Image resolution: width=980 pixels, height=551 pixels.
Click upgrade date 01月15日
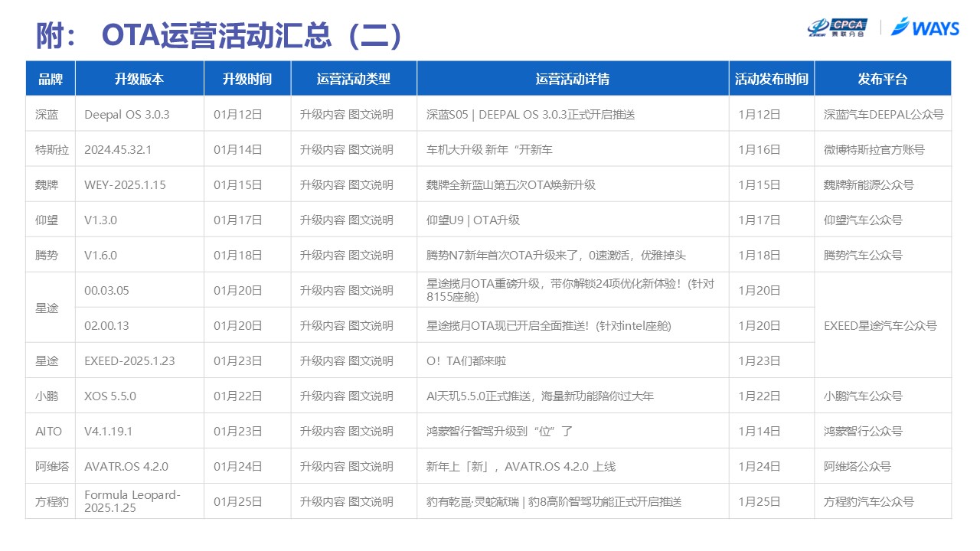pyautogui.click(x=238, y=185)
